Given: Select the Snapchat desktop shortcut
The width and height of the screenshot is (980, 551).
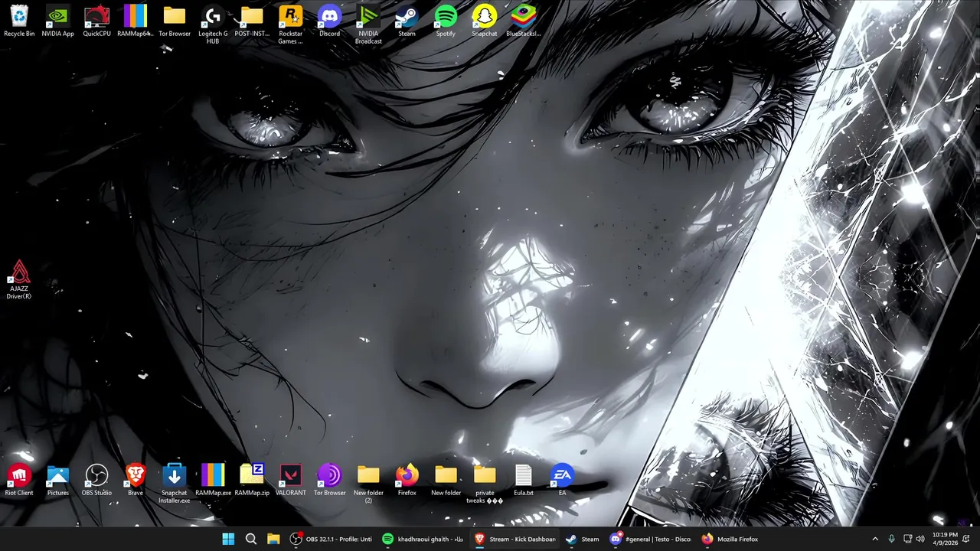Looking at the screenshot, I should tap(484, 21).
